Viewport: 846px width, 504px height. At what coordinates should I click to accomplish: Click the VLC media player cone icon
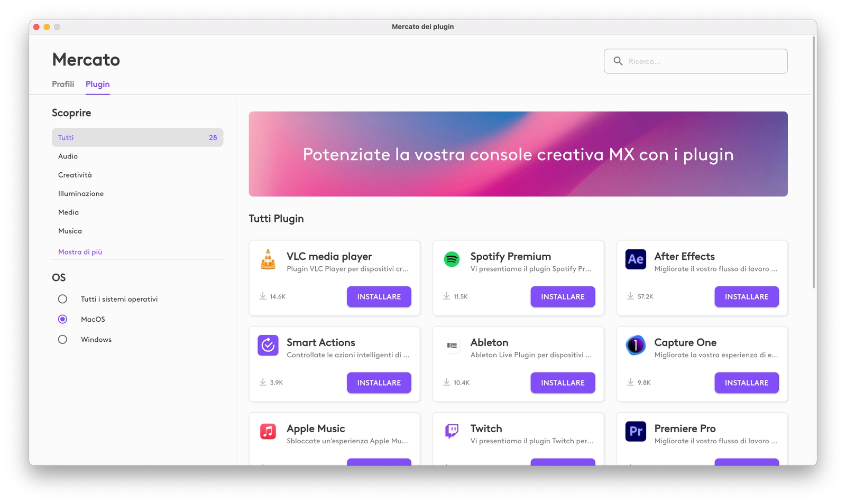[268, 259]
